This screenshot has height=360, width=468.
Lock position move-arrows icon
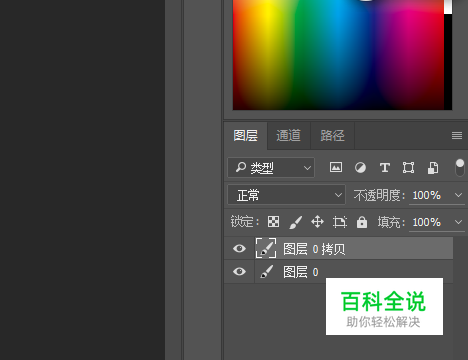(x=317, y=222)
